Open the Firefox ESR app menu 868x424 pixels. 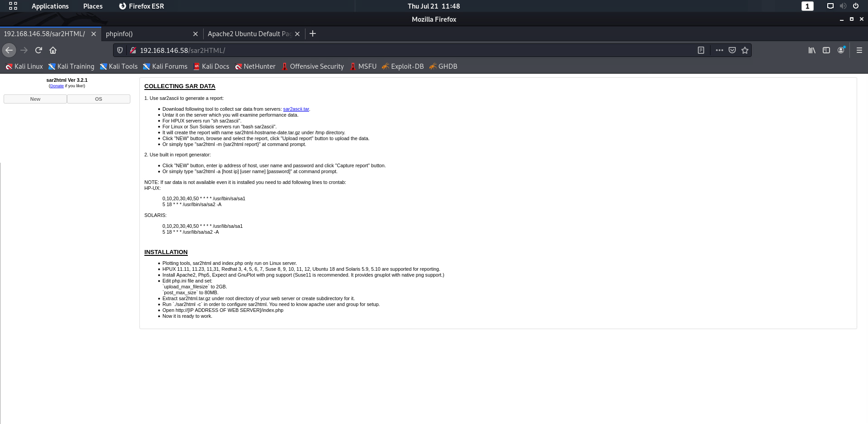(141, 6)
